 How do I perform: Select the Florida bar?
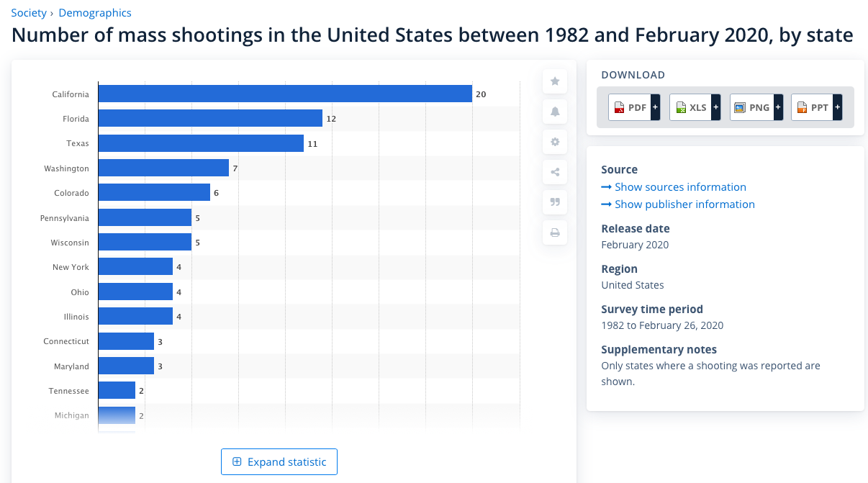(210, 118)
